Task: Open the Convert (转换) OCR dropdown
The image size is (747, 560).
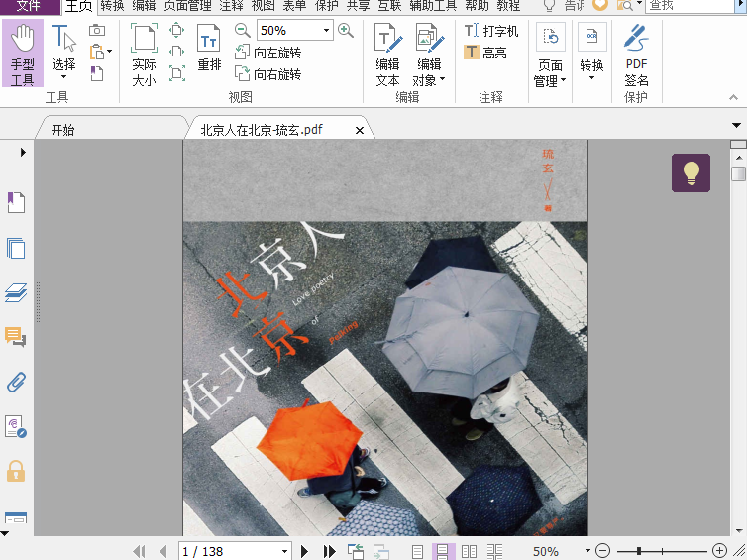Action: coord(591,53)
